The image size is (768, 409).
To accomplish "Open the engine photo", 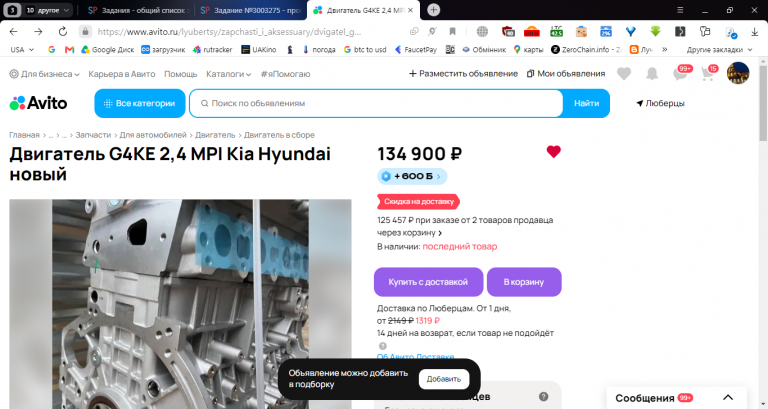I will 180,304.
